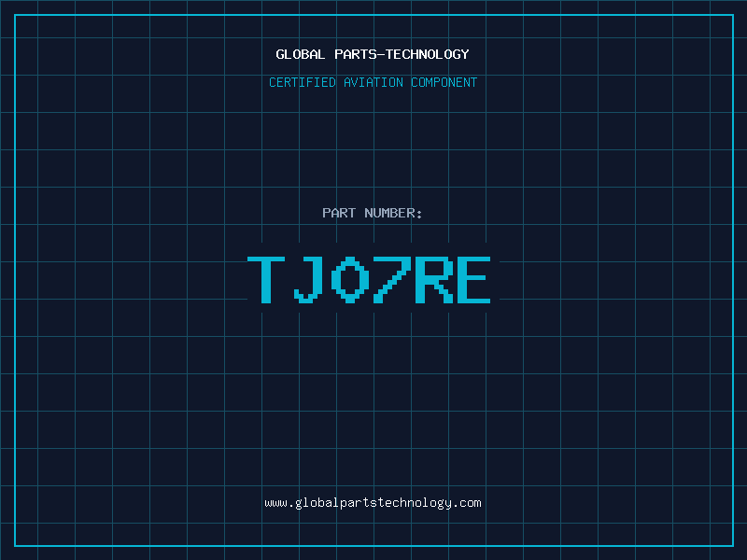Click the 'PART NUMBER:' label
The image size is (747, 560).
coord(373,213)
